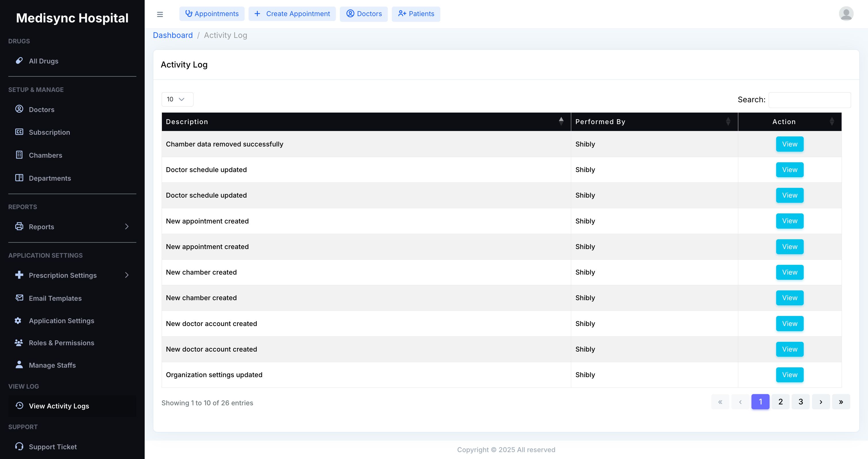Viewport: 868px width, 459px height.
Task: Expand the Prescription Settings submenu chevron
Action: [127, 275]
